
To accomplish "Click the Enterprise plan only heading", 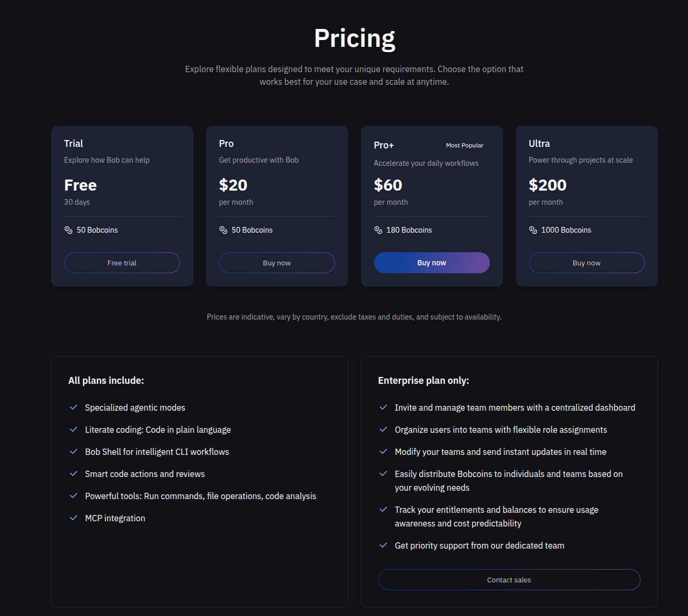I will tap(424, 380).
